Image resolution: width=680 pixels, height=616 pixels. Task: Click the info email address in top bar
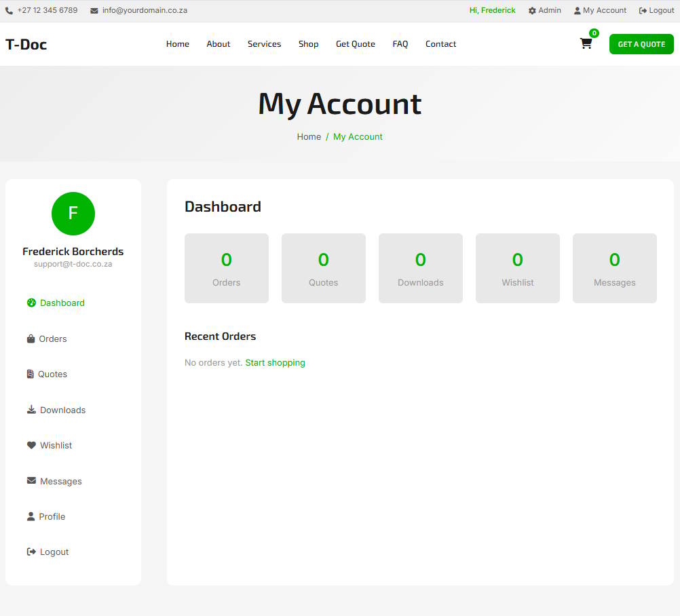[144, 11]
